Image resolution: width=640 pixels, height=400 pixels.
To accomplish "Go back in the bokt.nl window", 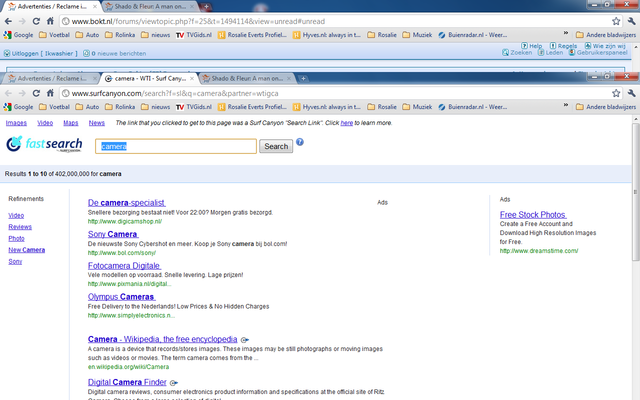I will click(x=8, y=21).
